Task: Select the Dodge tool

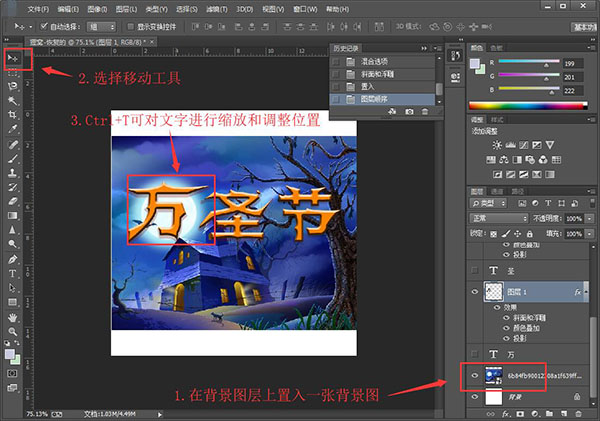Action: coord(13,244)
